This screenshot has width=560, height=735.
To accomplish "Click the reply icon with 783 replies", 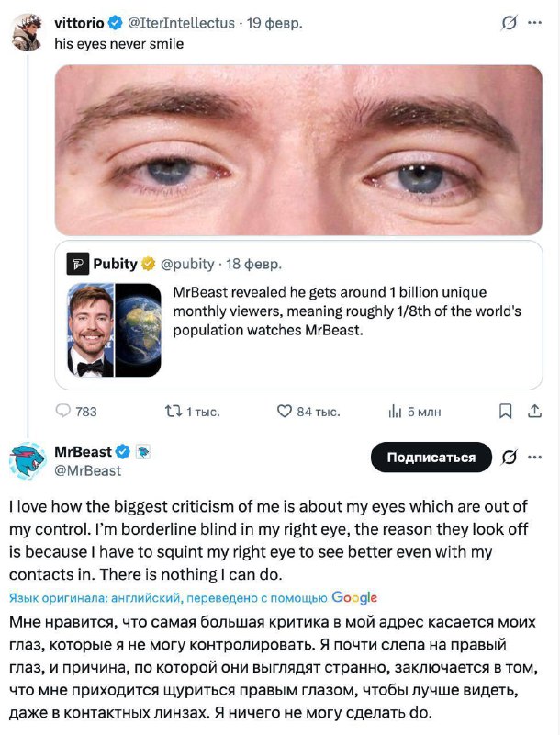I will (x=64, y=412).
